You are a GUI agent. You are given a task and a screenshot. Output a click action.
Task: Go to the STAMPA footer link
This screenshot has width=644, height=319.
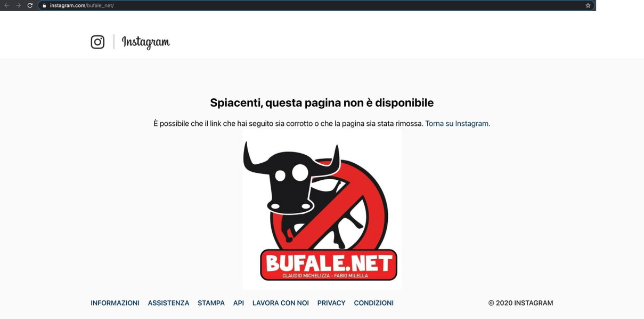click(x=211, y=303)
